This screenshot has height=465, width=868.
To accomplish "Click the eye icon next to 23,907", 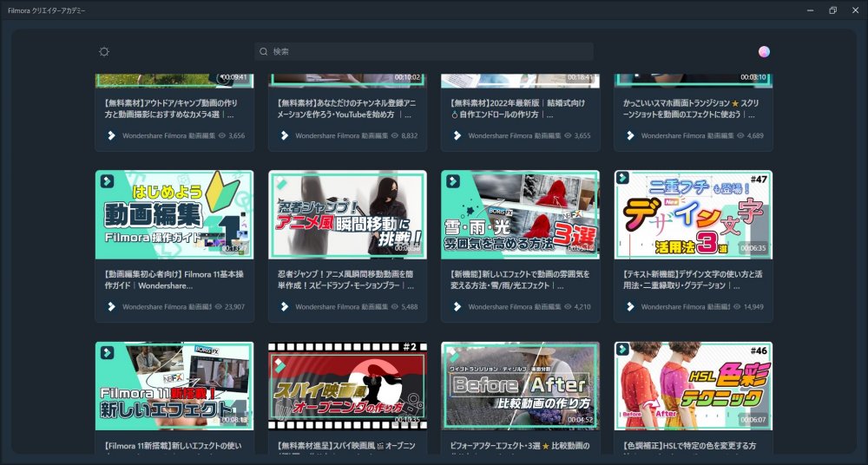I will (x=218, y=306).
